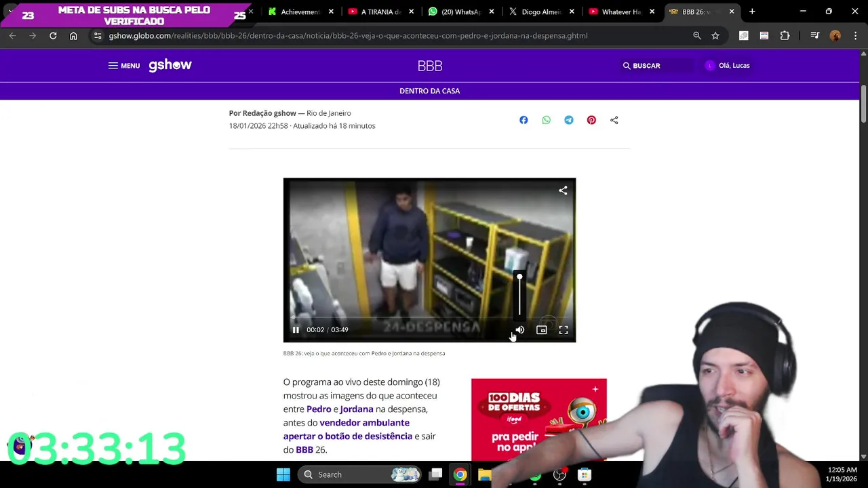Viewport: 868px width, 488px height.
Task: Select DENTRO DA CASA section link
Action: point(430,91)
